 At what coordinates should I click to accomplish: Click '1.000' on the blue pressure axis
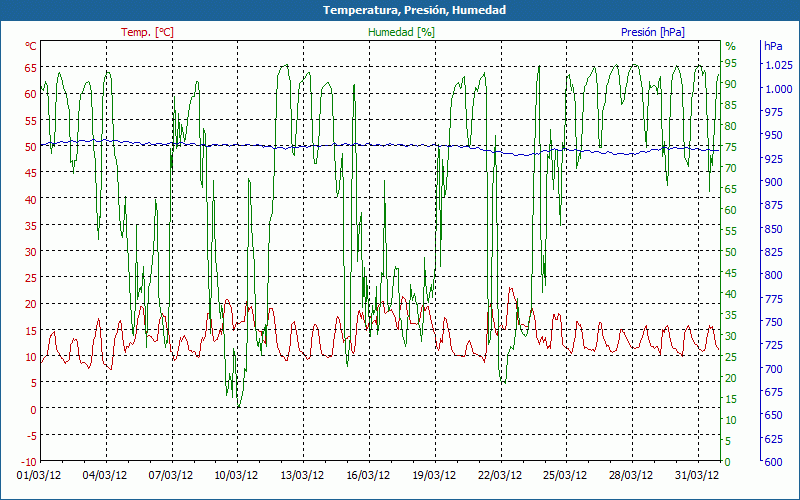(779, 89)
